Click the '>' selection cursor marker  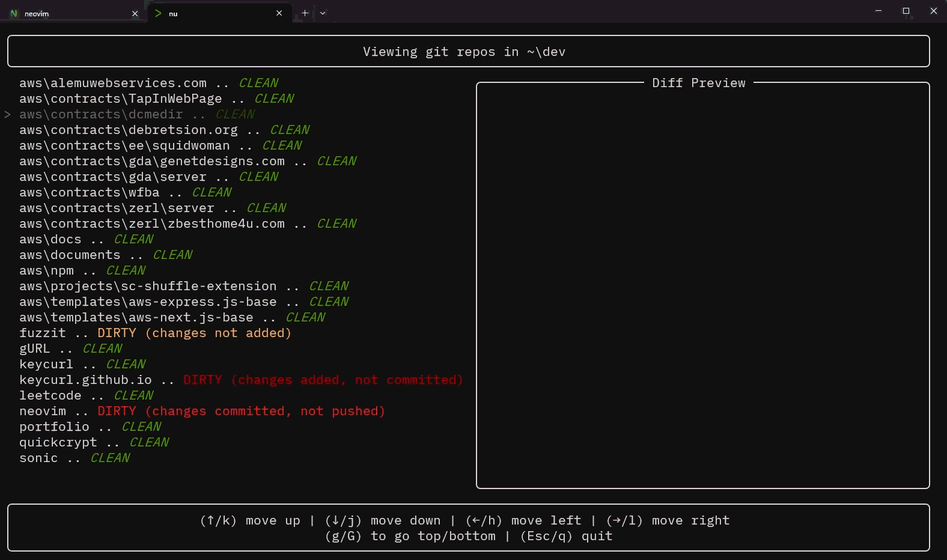pyautogui.click(x=7, y=114)
